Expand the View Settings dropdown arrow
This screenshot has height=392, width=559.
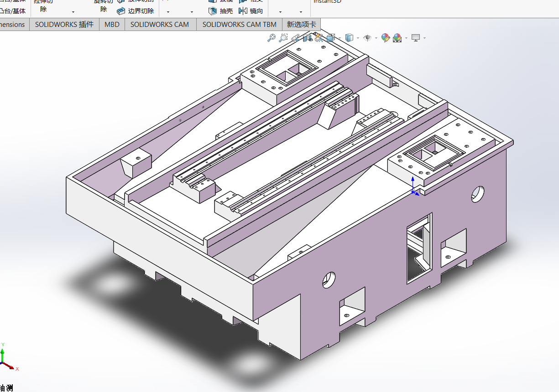(424, 38)
